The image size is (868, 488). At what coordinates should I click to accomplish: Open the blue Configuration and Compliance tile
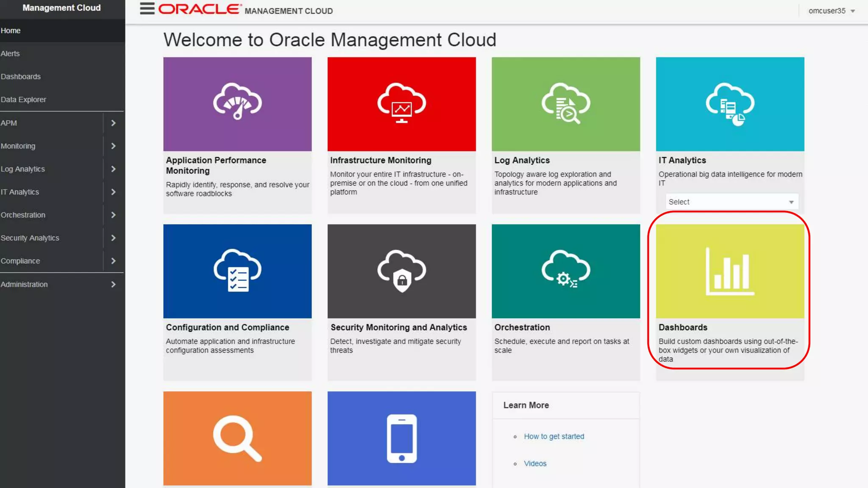[237, 271]
